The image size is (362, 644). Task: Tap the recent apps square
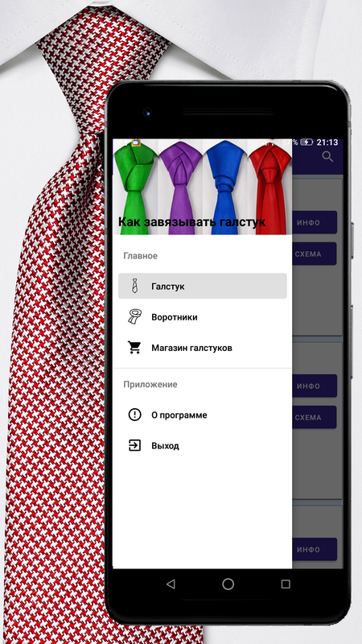coord(286,584)
